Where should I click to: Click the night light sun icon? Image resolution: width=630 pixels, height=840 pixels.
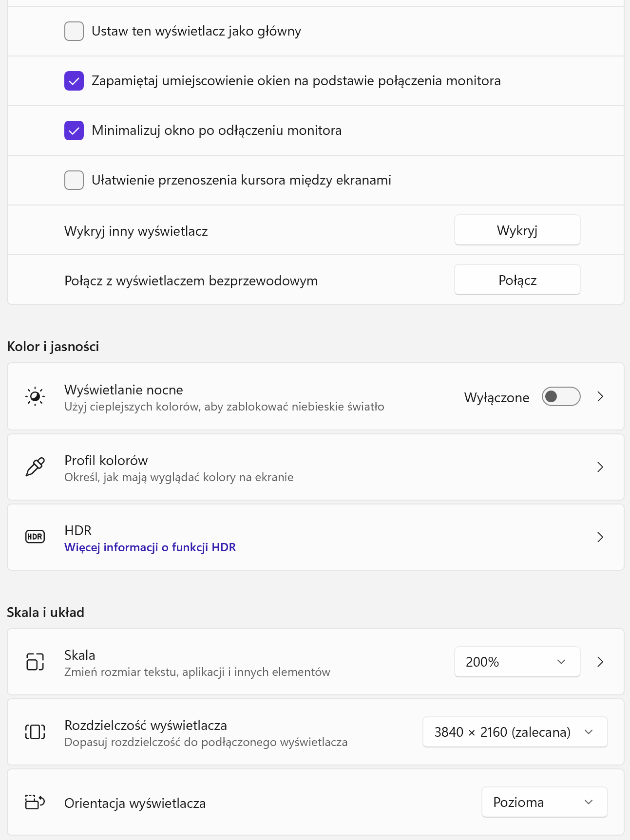[35, 396]
